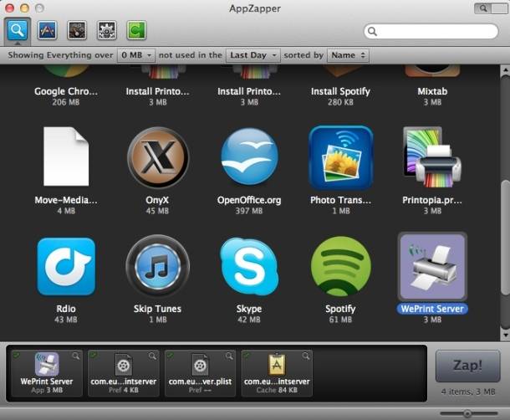Click the com.eu...intserver Cache 84 KB file
The height and width of the screenshot is (420, 510).
277,373
